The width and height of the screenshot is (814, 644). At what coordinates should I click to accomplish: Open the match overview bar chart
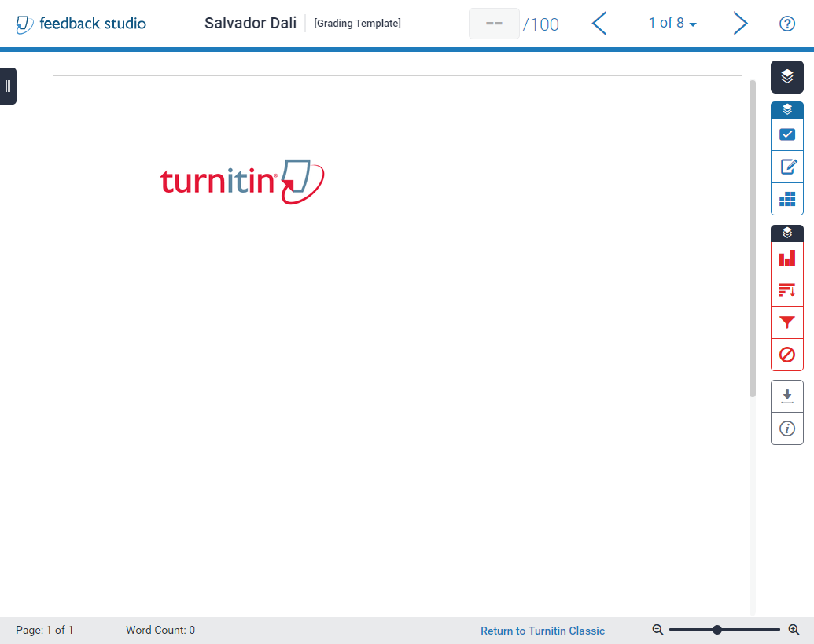pos(787,258)
